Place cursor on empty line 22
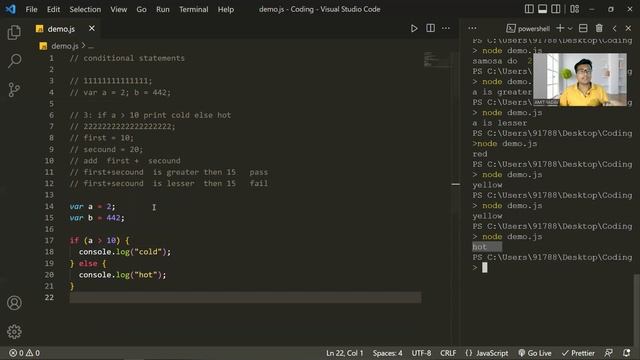 [x=245, y=298]
